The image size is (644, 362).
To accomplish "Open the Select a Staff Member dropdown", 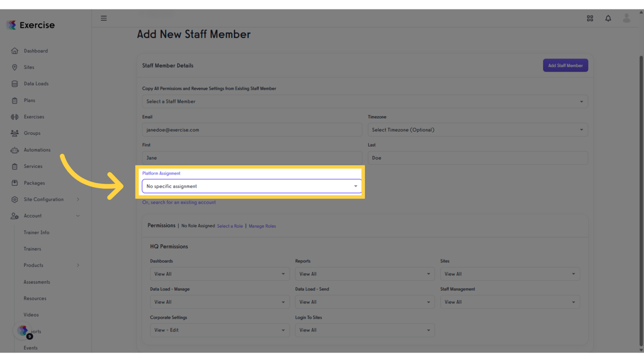I will (x=364, y=101).
